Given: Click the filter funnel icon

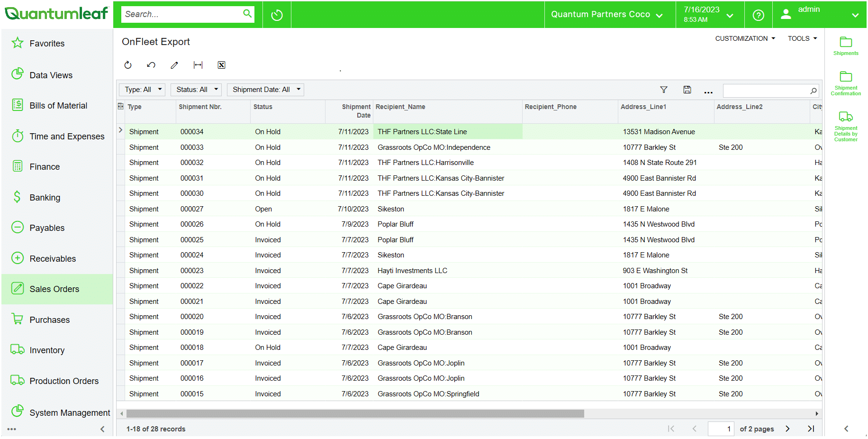Looking at the screenshot, I should [664, 90].
